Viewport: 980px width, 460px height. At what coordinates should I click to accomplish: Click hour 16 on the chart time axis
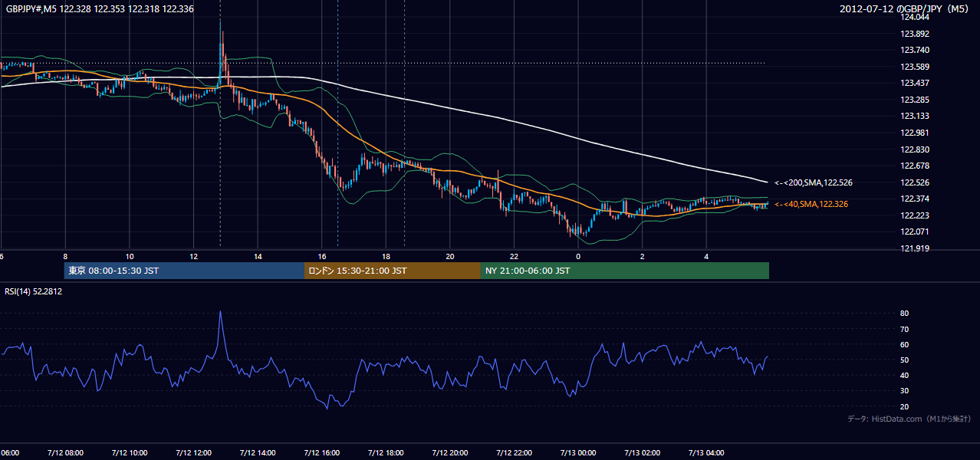(322, 256)
